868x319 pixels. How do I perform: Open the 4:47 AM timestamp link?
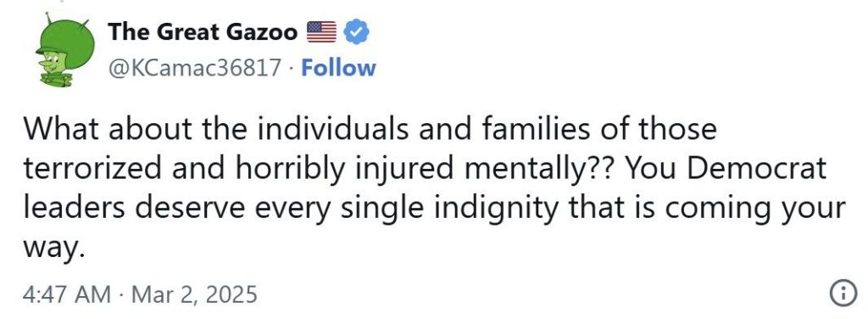(67, 294)
